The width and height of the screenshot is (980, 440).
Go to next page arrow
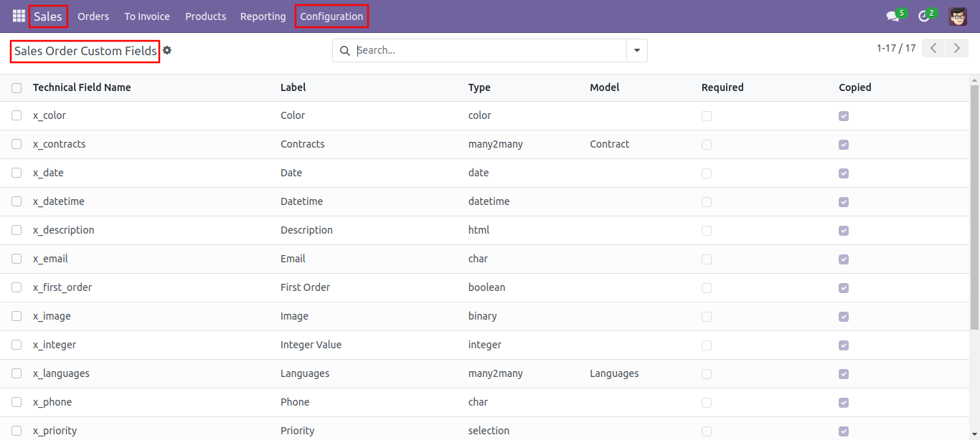[957, 48]
